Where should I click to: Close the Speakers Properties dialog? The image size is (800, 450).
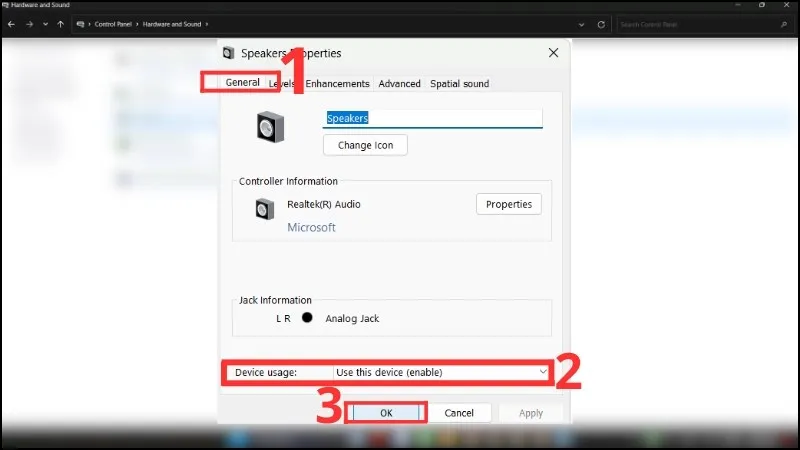pyautogui.click(x=553, y=53)
